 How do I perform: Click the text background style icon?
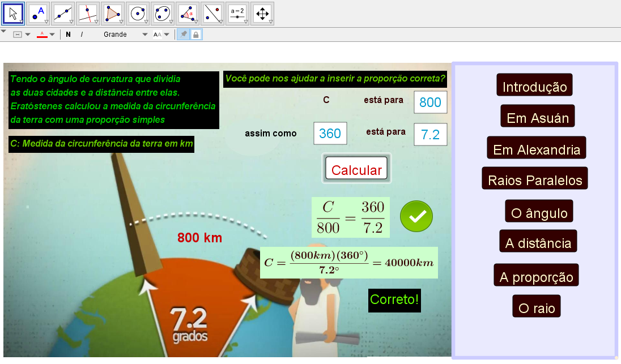point(18,35)
